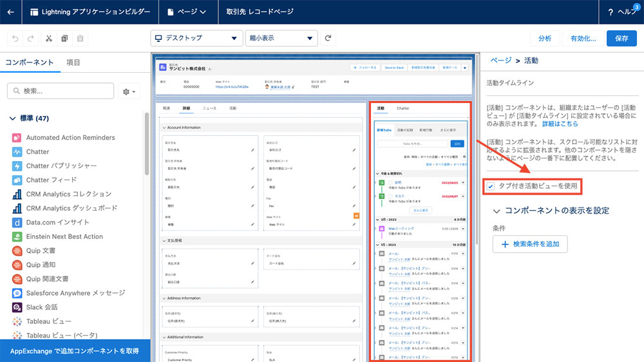Select Tableau ビュー component icon
This screenshot has width=644, height=362.
pyautogui.click(x=17, y=321)
